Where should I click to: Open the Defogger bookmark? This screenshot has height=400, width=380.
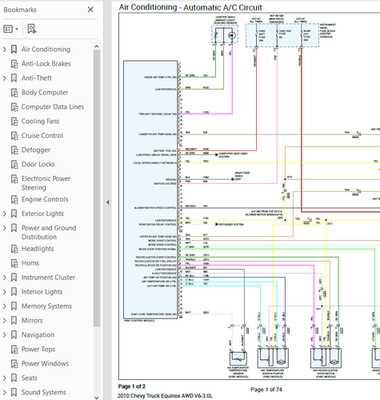click(x=36, y=150)
